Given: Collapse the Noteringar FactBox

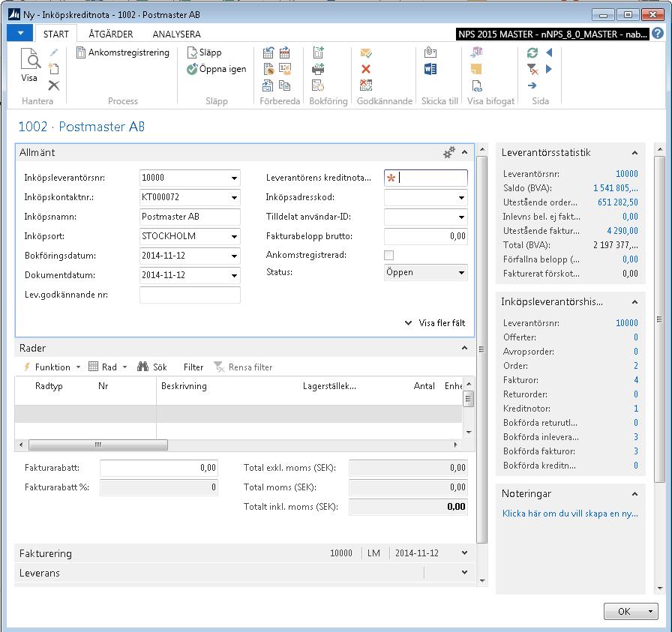Looking at the screenshot, I should (634, 493).
